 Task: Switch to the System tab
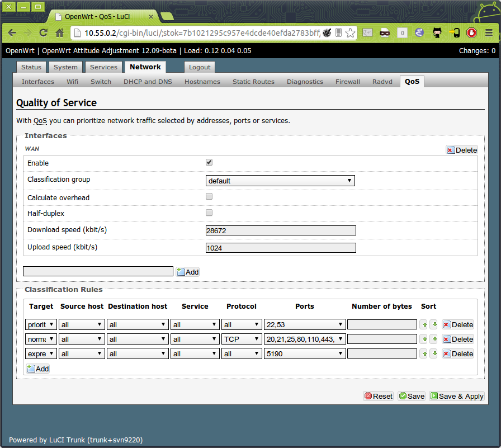[x=65, y=67]
